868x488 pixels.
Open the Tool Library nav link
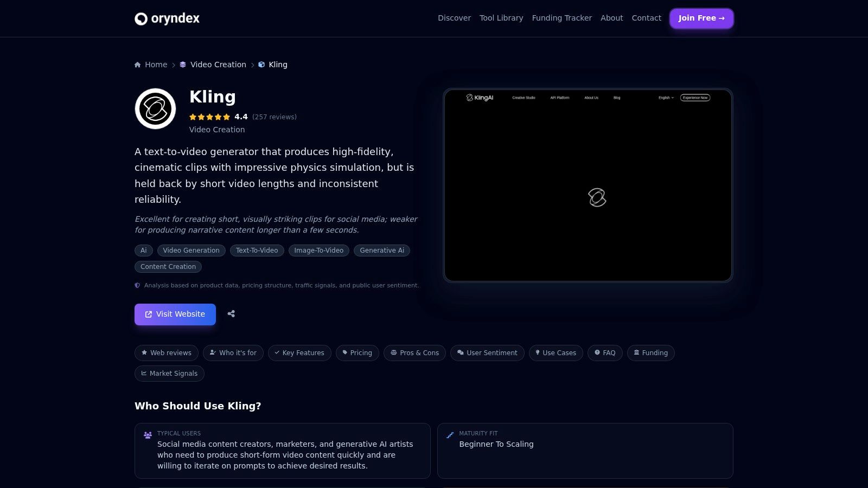click(x=501, y=18)
